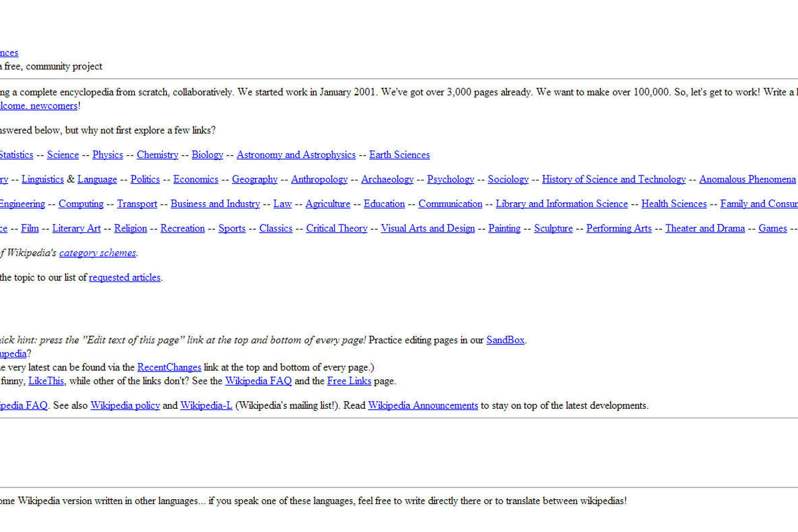Open Theater and Drama link
This screenshot has width=798, height=532.
pos(705,228)
